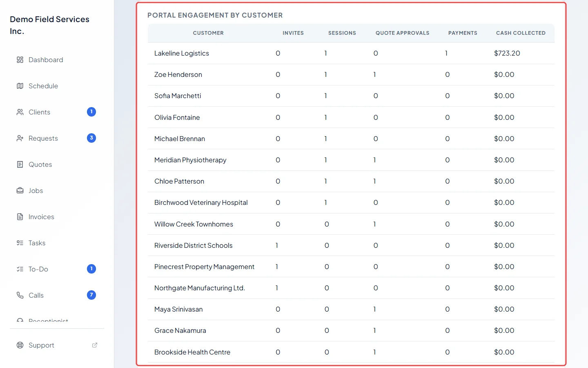Click the Calls phone icon
588x368 pixels.
pos(20,295)
